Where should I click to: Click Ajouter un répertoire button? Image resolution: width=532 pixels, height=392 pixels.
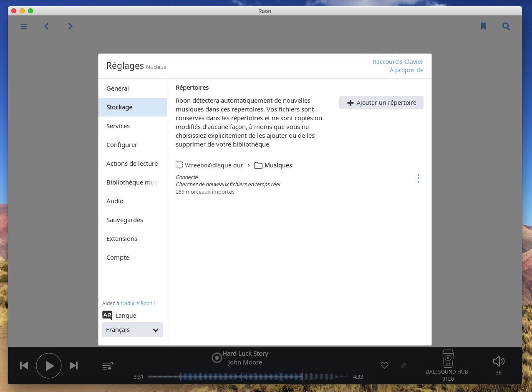(381, 103)
